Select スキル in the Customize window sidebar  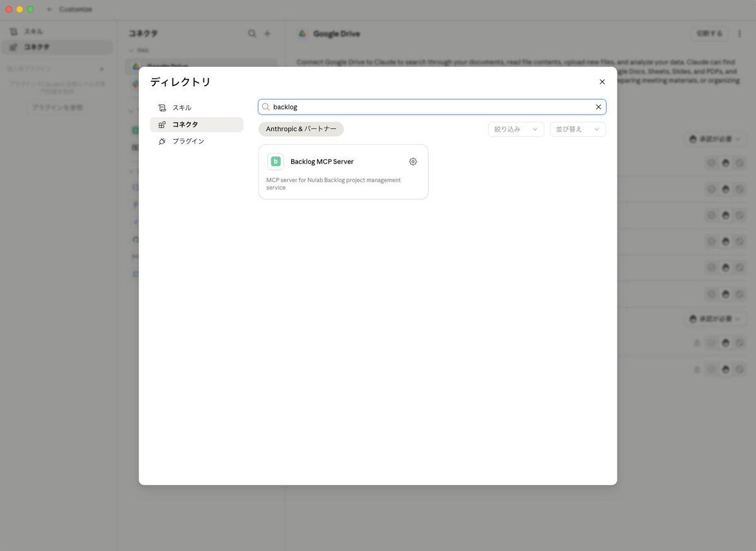[57, 31]
